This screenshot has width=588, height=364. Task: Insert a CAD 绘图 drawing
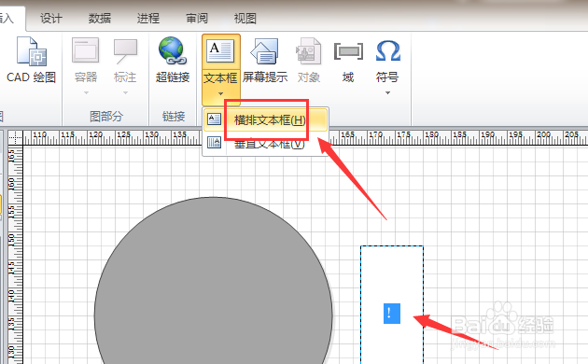32,60
